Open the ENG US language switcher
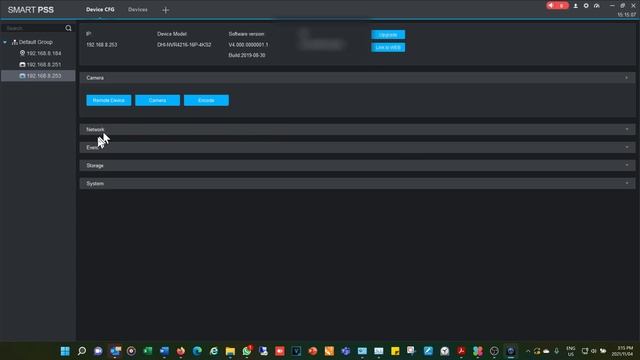This screenshot has width=640, height=360. coord(571,351)
